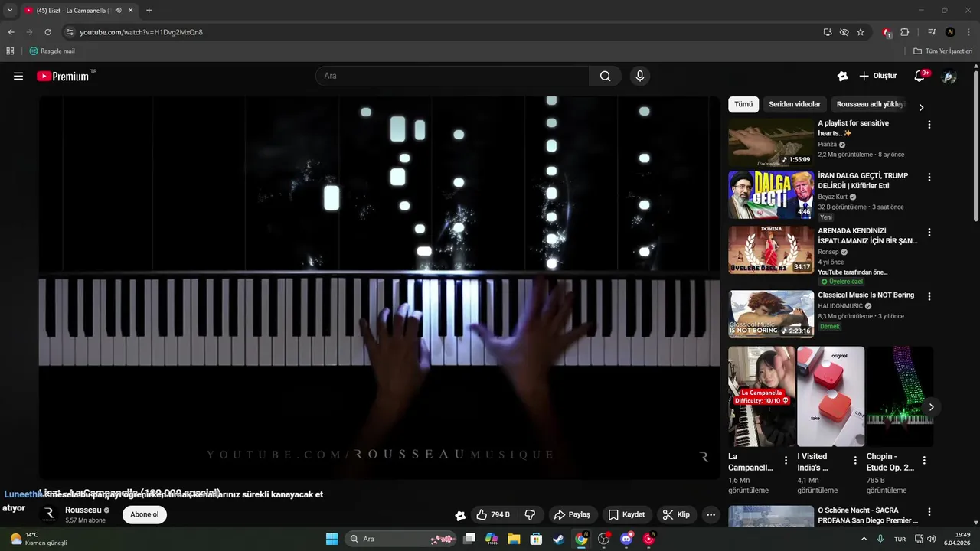Image resolution: width=980 pixels, height=551 pixels.
Task: Click the YouTube Ara search field
Action: pyautogui.click(x=452, y=76)
